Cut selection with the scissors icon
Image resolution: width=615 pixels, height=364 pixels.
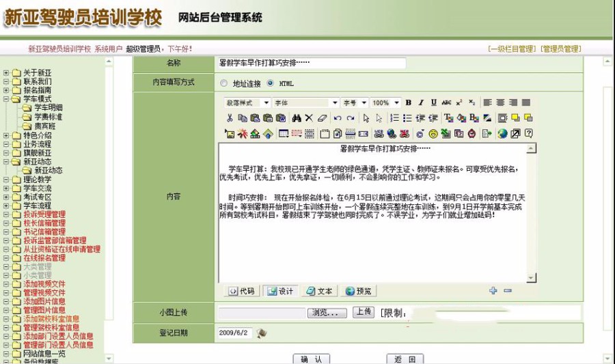230,118
